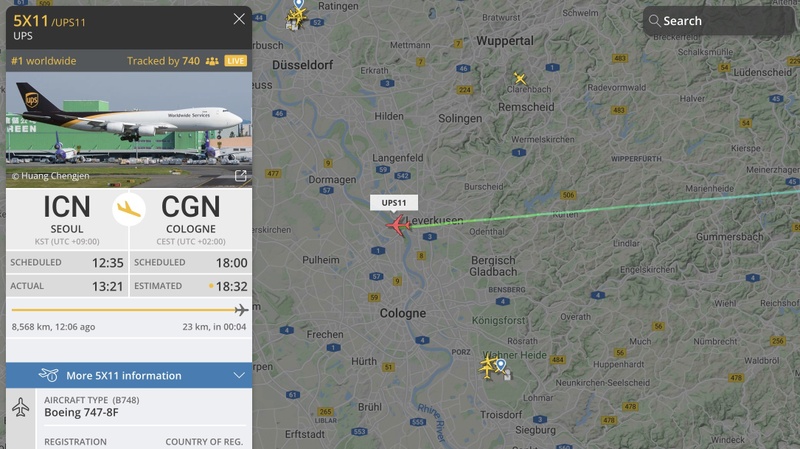Click the UPS11 callsign label on map

(394, 203)
